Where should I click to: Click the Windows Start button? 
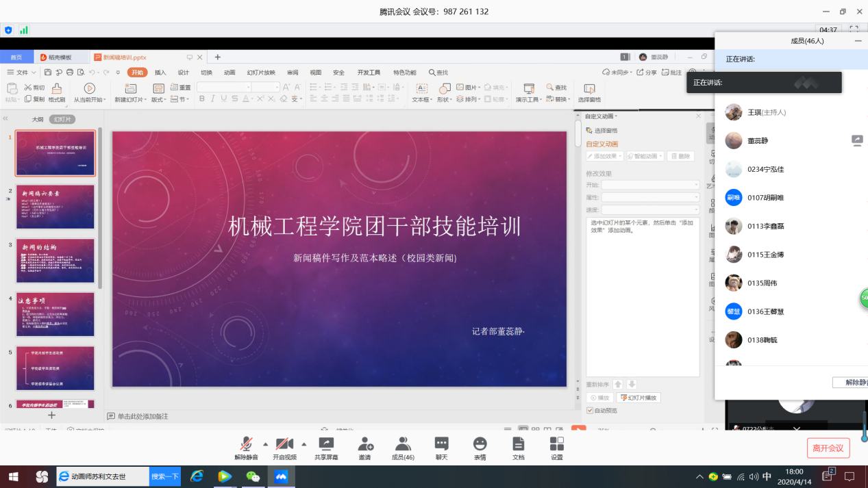(x=14, y=476)
